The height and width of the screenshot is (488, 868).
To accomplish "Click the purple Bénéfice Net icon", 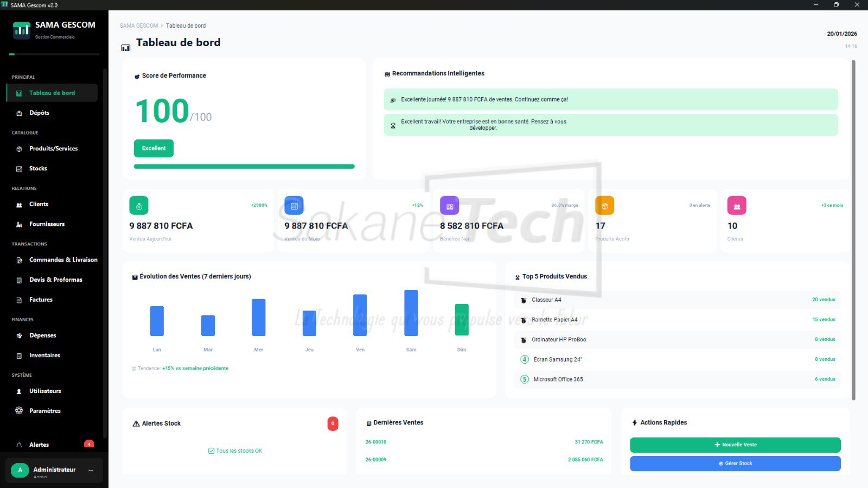I will tap(449, 206).
